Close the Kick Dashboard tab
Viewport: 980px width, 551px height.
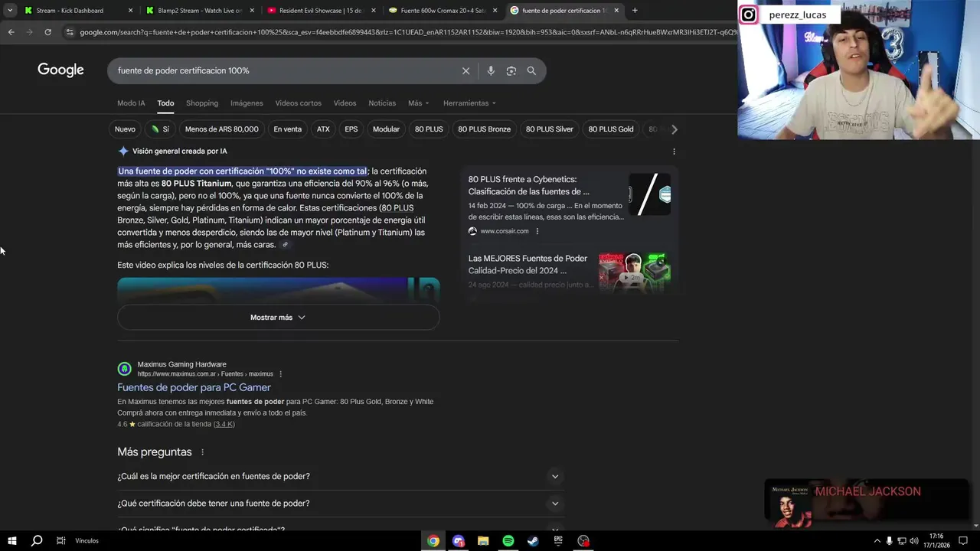[130, 11]
